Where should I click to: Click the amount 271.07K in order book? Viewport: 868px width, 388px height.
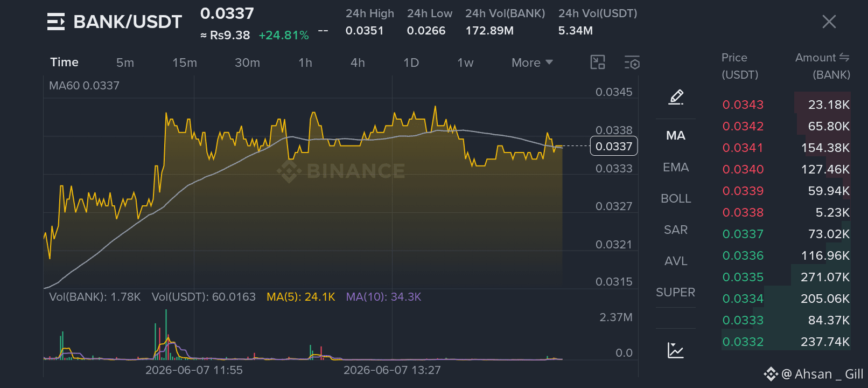pyautogui.click(x=825, y=277)
